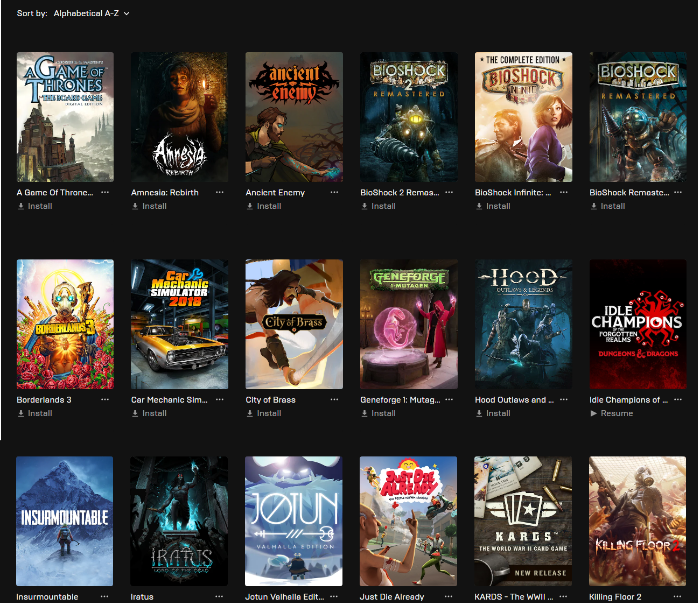Open the BioShock 2 Remastered cover
700x605 pixels.
pos(409,117)
